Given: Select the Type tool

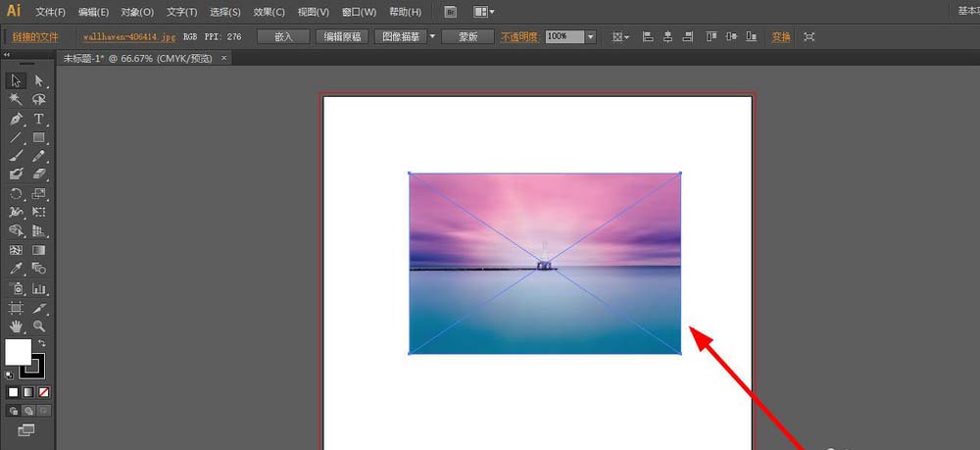Looking at the screenshot, I should coord(39,119).
